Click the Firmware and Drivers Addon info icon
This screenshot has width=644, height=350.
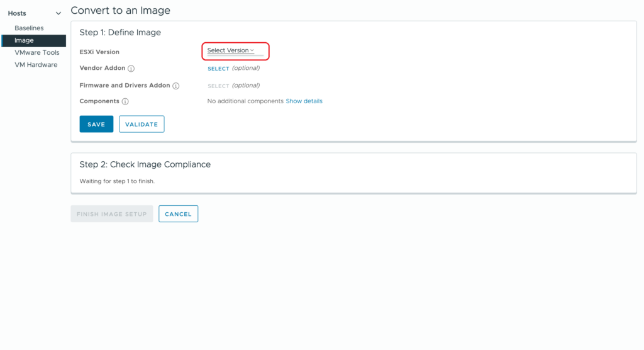(x=176, y=86)
